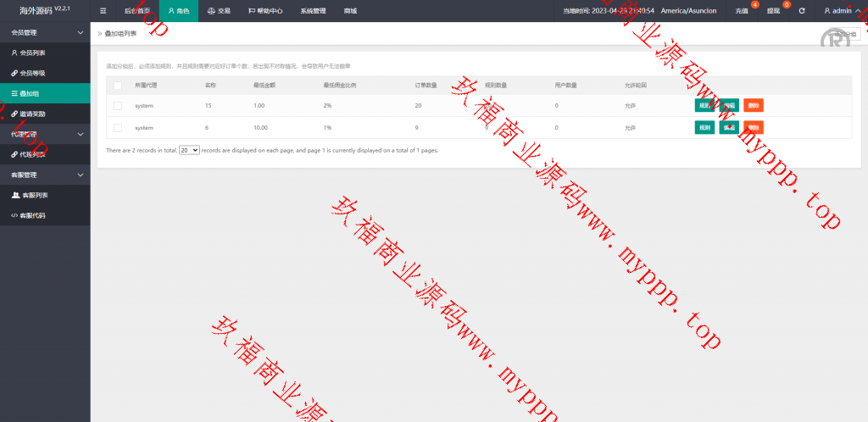This screenshot has width=868, height=422.
Task: Check the box for the row named 15
Action: (118, 105)
